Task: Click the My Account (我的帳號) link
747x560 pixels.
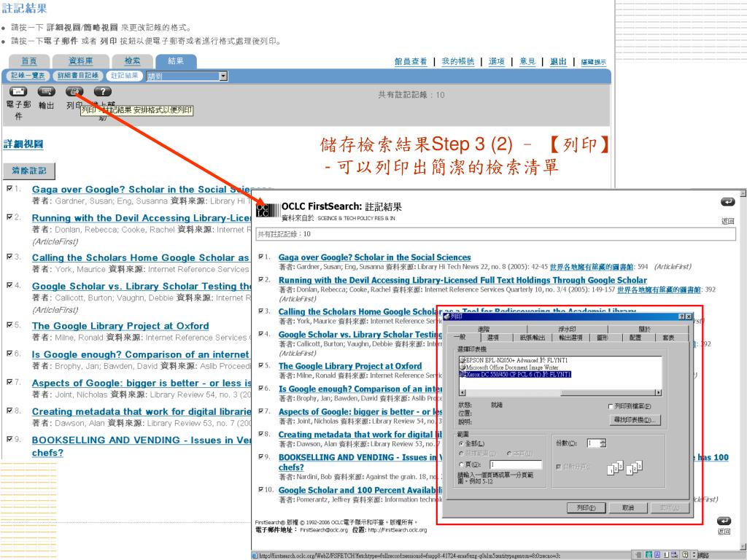Action: (458, 61)
